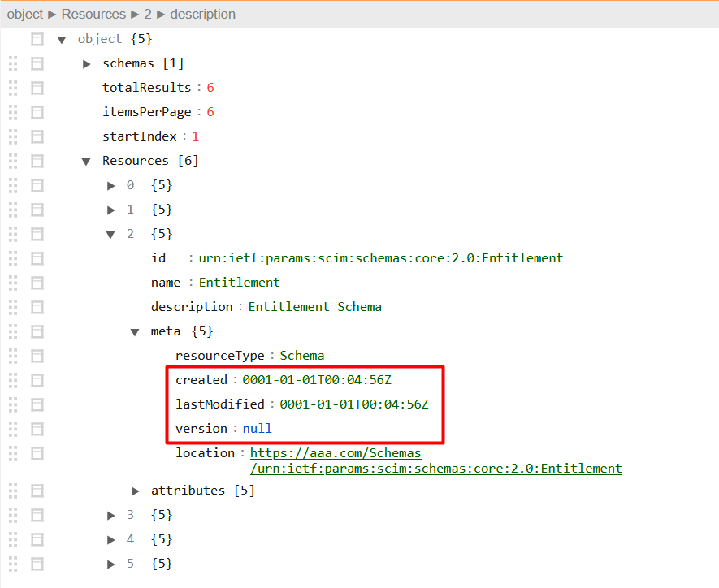Open the action menu for schemas row
Image resolution: width=719 pixels, height=588 pixels.
(x=37, y=63)
